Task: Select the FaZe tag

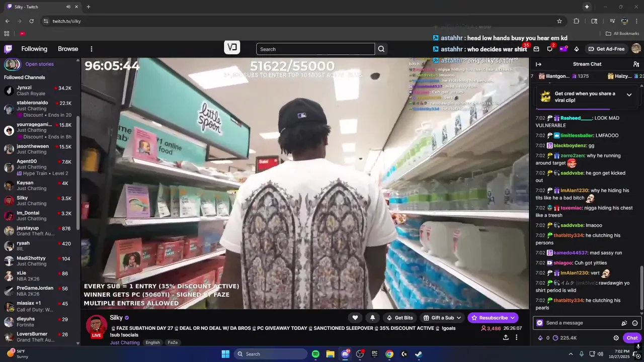Action: [173, 342]
